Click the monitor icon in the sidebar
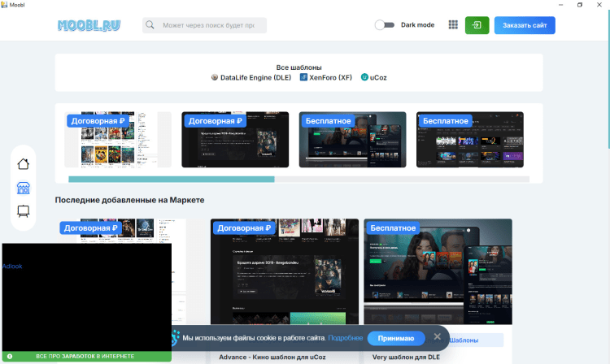This screenshot has height=364, width=610. [24, 211]
